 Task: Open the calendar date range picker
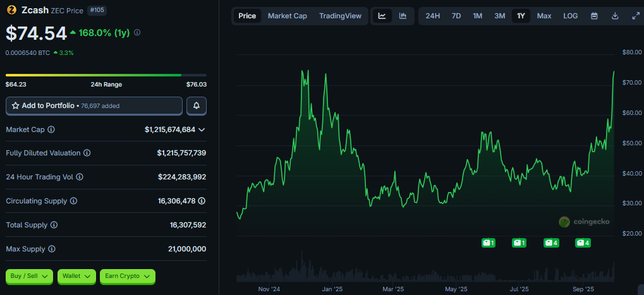594,16
